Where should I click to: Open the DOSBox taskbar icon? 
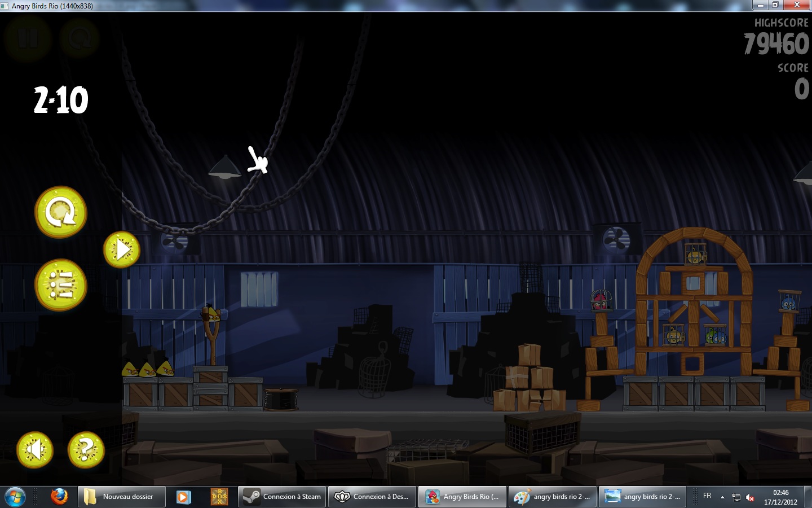pyautogui.click(x=219, y=497)
